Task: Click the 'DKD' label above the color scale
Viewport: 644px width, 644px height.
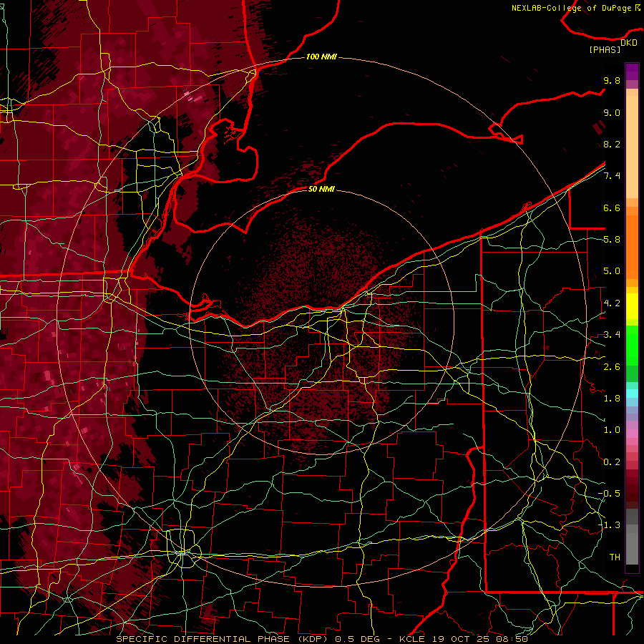Action: (x=629, y=42)
